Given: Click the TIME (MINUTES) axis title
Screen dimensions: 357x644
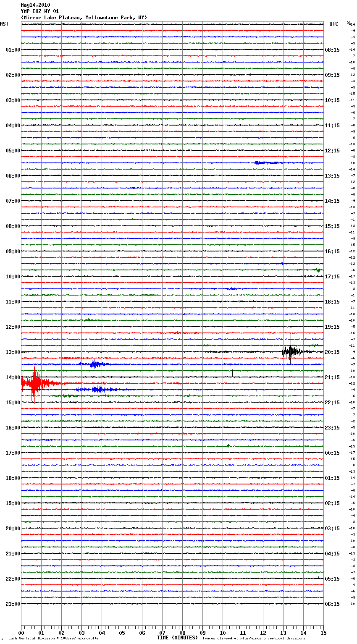Looking at the screenshot, I should click(x=177, y=638).
